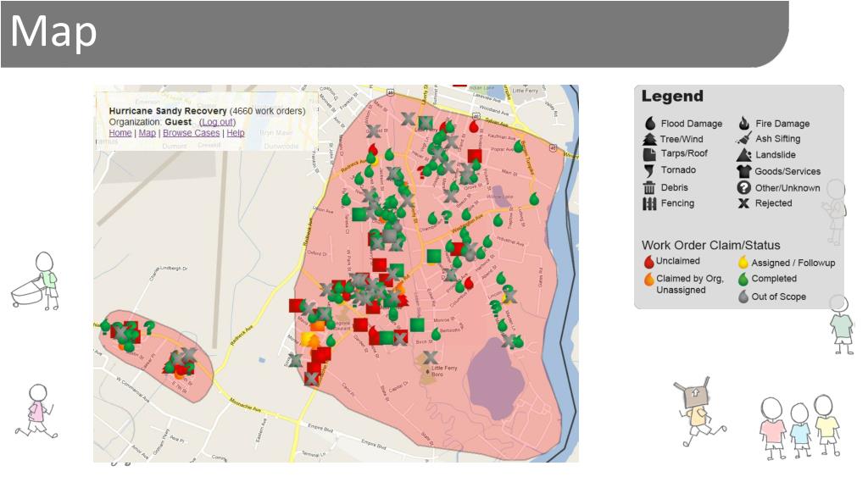Click the Industrial Ave street label

[x=511, y=241]
